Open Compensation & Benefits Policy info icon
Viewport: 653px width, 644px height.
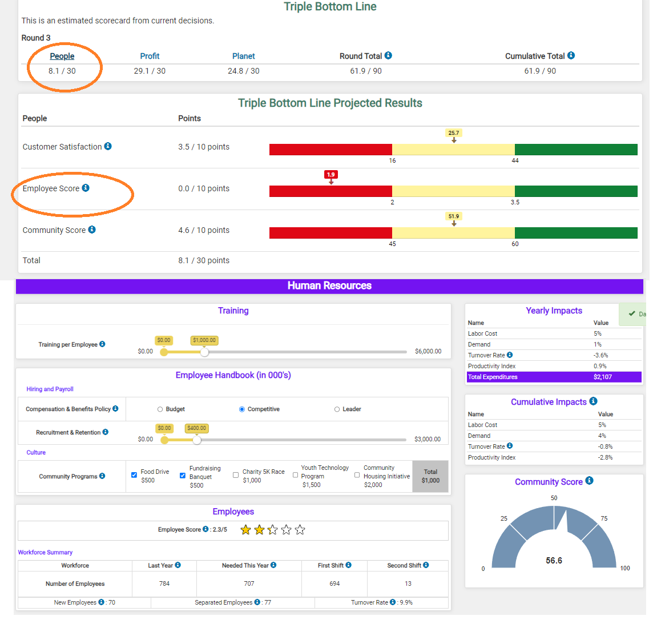pyautogui.click(x=115, y=409)
